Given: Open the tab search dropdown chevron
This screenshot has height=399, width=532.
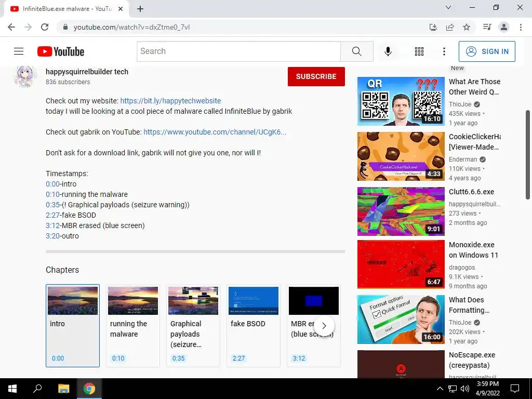Looking at the screenshot, I should pos(448,7).
